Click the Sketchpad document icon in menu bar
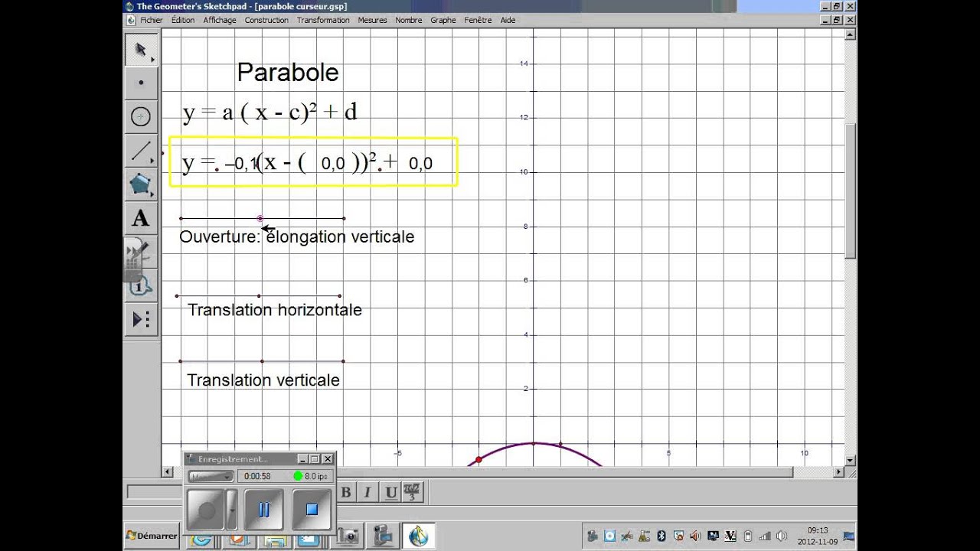980x551 pixels. pyautogui.click(x=132, y=20)
